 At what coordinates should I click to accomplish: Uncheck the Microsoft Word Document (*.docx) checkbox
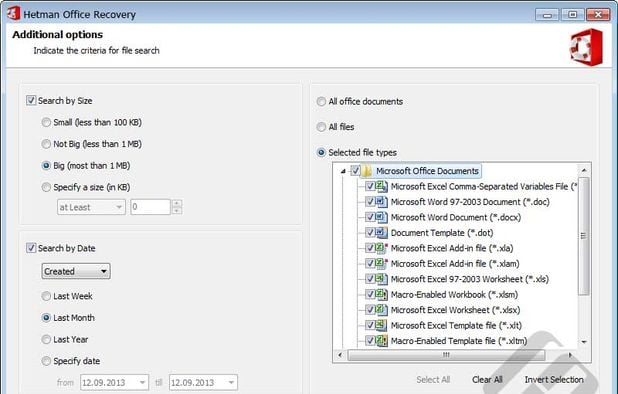click(x=370, y=217)
